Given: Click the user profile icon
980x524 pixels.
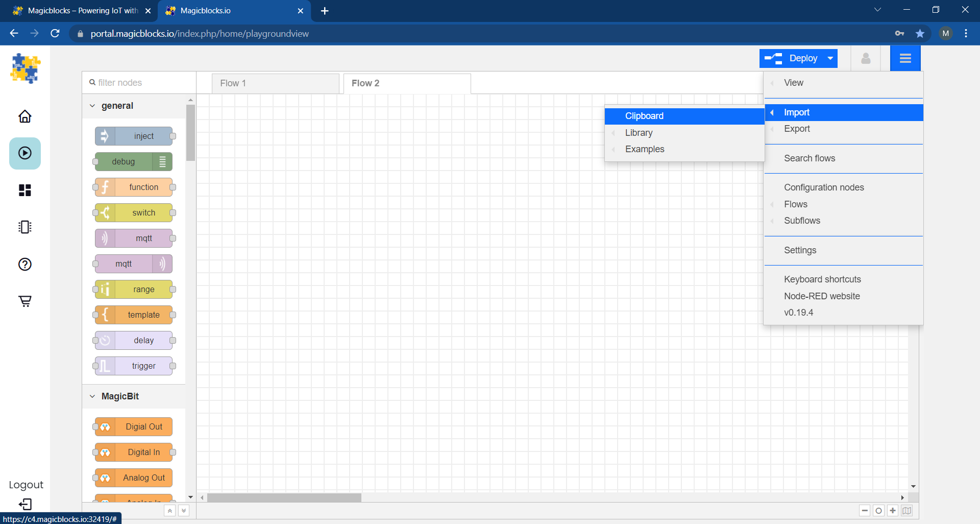Looking at the screenshot, I should [866, 58].
